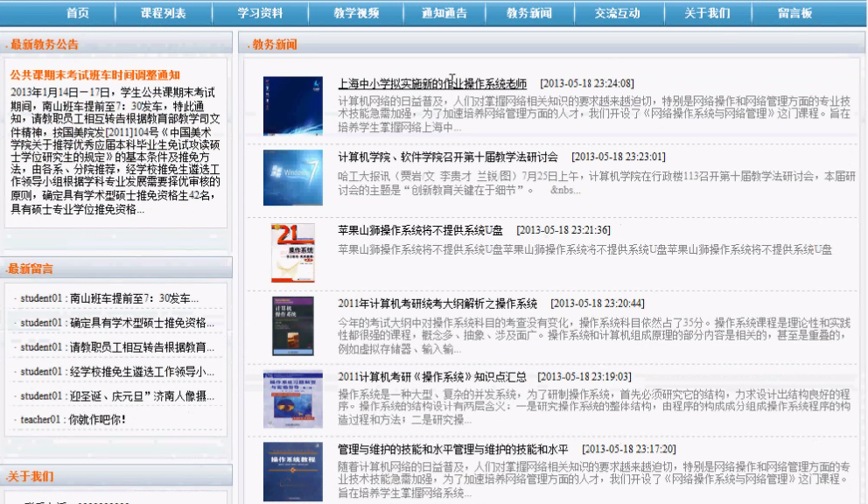Click the timestamp 2013-05-18 23:19:03

click(584, 376)
